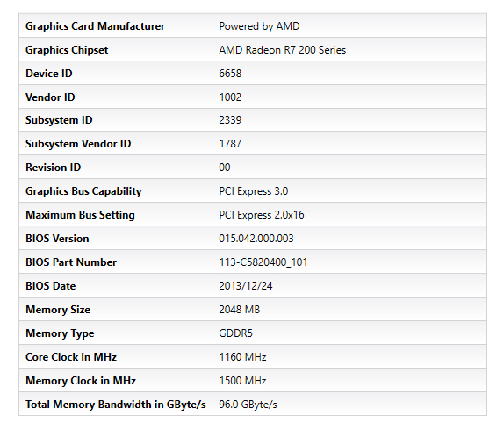Screen dimensions: 504x423
Task: Select the Revision ID label
Action: pyautogui.click(x=53, y=168)
